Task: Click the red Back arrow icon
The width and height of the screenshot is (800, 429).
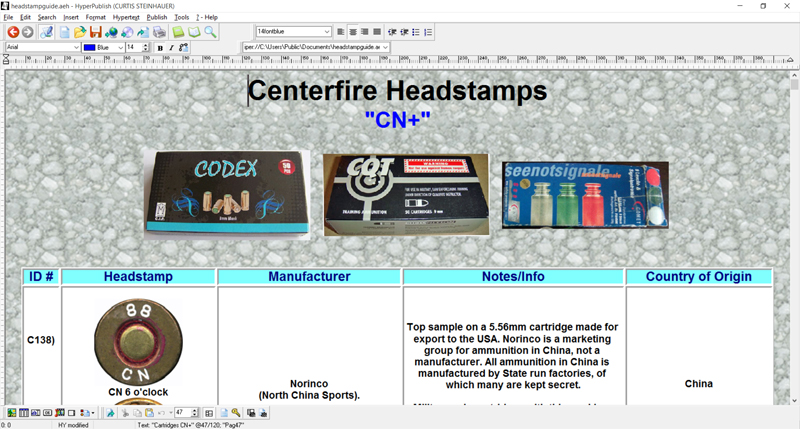Action: tap(13, 32)
